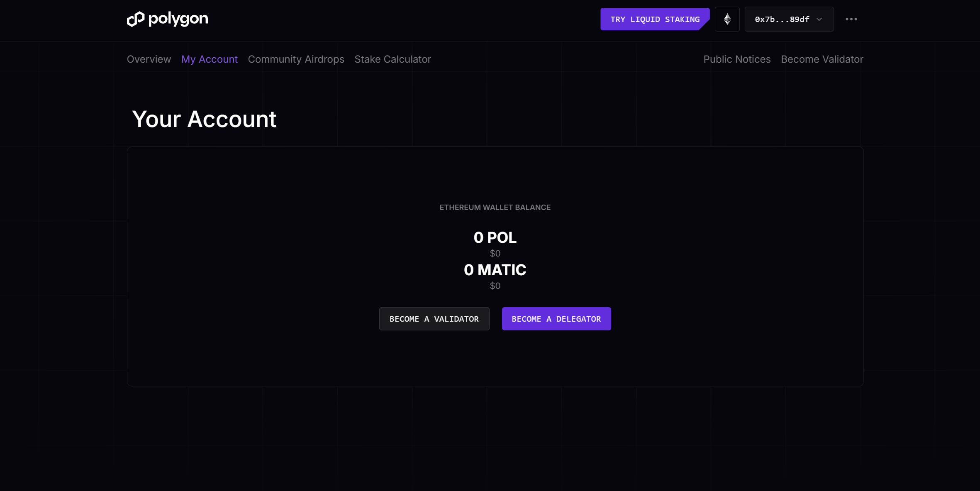Open the Stake Calculator tab

pos(393,59)
